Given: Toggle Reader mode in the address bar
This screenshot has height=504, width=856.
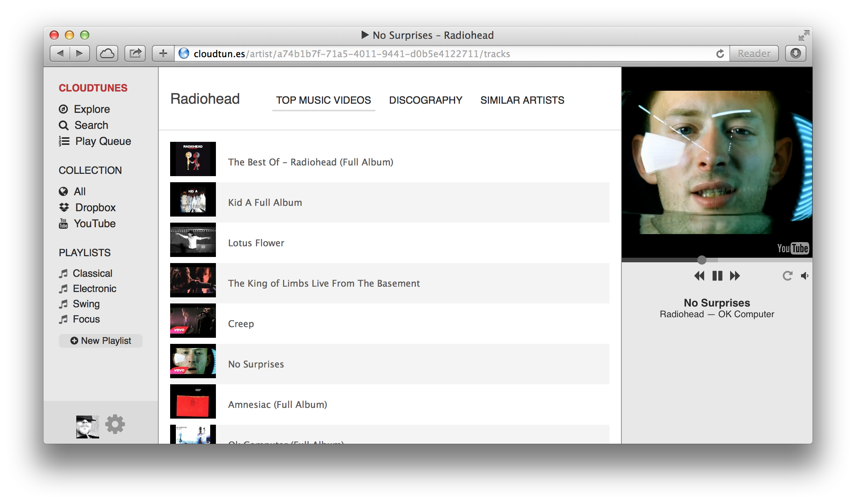Looking at the screenshot, I should [754, 53].
